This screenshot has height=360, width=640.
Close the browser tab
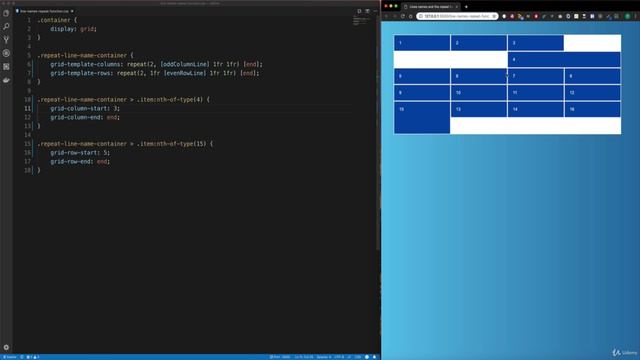pos(456,7)
